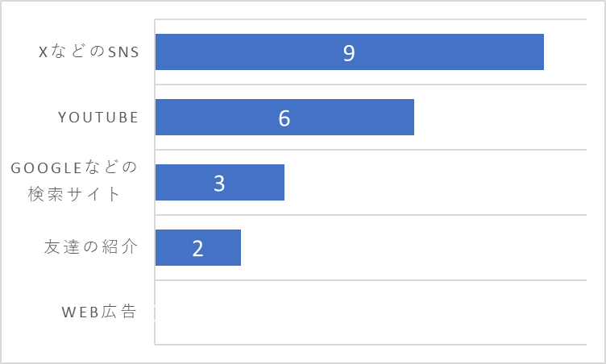Select the 友達の紹介 category label
The height and width of the screenshot is (364, 606).
pos(91,247)
